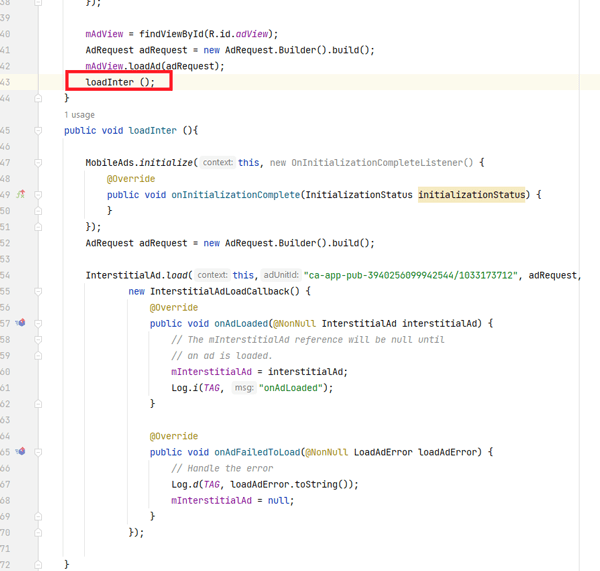Click the ad unit ID string "ca-app-pub-3940256099942544/1033173712"
The image size is (600, 571).
coord(411,275)
